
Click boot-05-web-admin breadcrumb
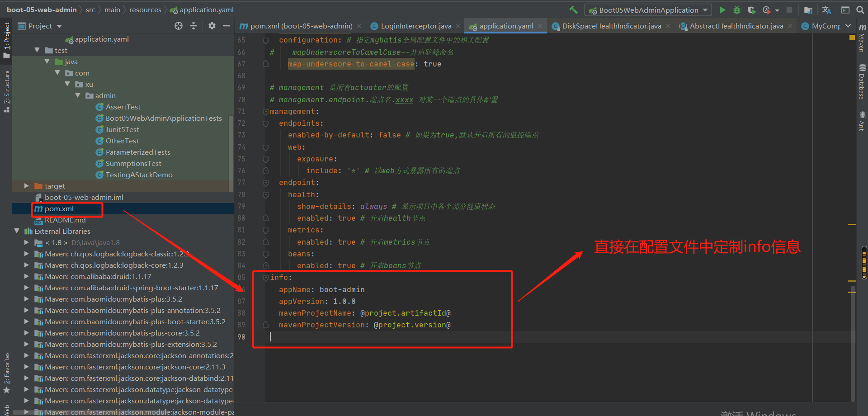point(42,9)
